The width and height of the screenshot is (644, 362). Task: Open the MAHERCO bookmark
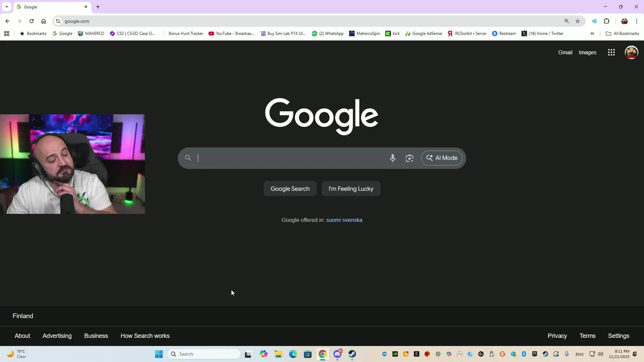[91, 34]
